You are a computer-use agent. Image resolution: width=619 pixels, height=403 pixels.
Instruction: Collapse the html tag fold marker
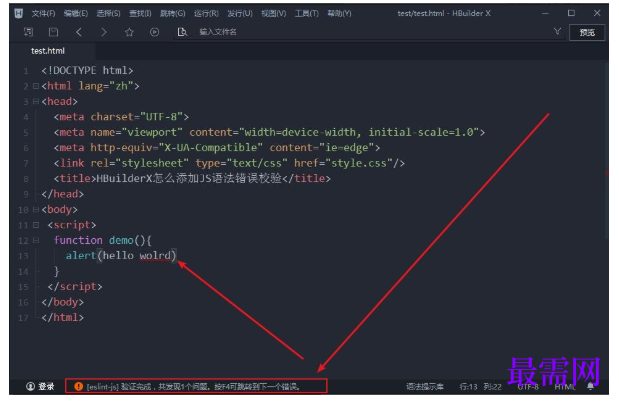pyautogui.click(x=35, y=86)
